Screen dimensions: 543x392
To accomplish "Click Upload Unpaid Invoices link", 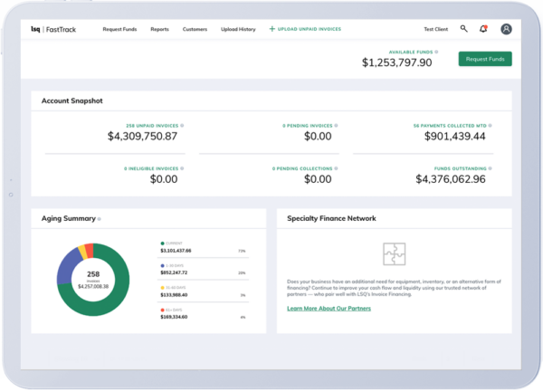I will (310, 29).
